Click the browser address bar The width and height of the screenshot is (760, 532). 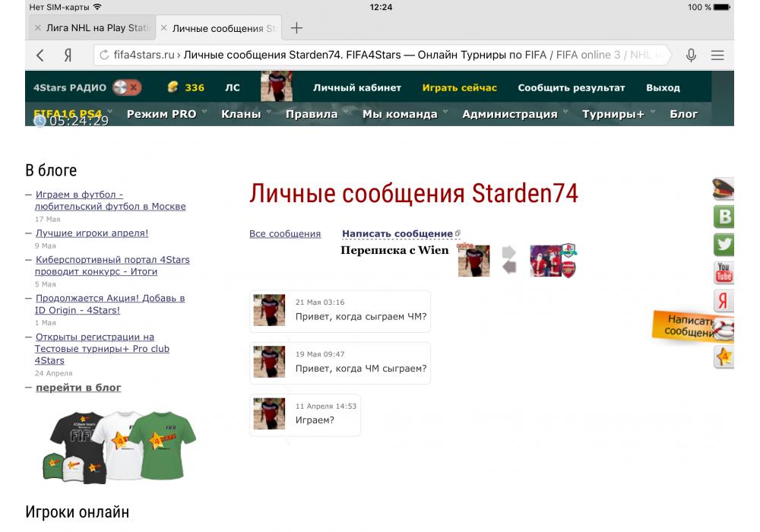(x=380, y=55)
